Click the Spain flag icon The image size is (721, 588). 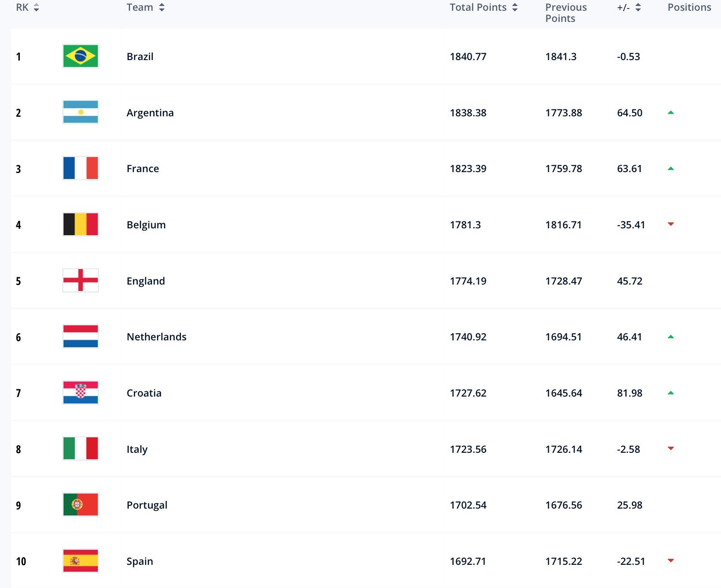pos(80,561)
